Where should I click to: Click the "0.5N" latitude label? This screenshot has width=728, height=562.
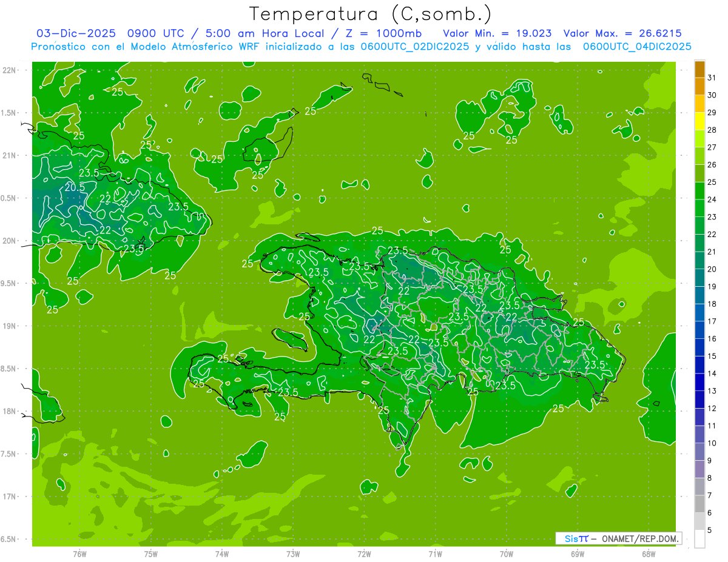tap(9, 198)
